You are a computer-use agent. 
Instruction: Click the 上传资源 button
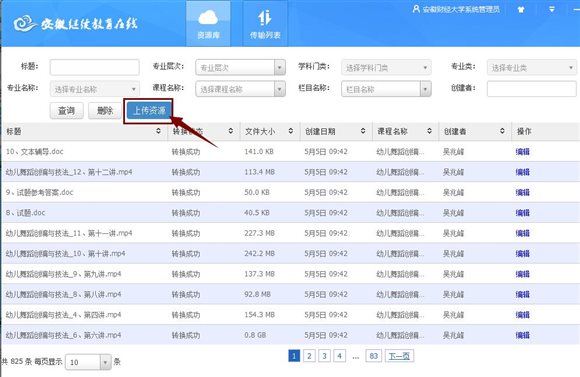point(149,111)
